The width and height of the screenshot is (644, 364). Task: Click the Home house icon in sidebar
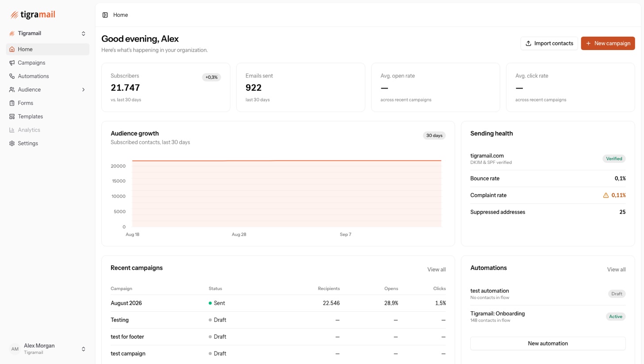[x=12, y=50]
